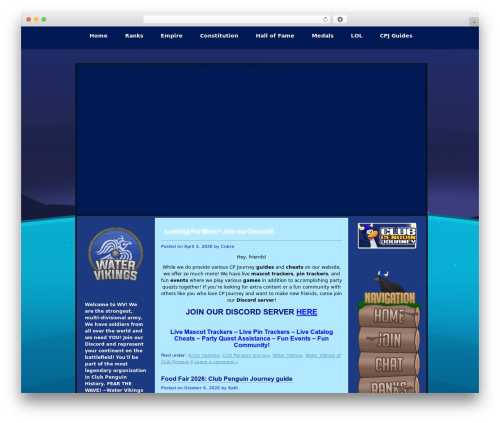Open the Club Penguin Journey category link
Image resolution: width=500 pixels, height=423 pixels.
point(246,355)
